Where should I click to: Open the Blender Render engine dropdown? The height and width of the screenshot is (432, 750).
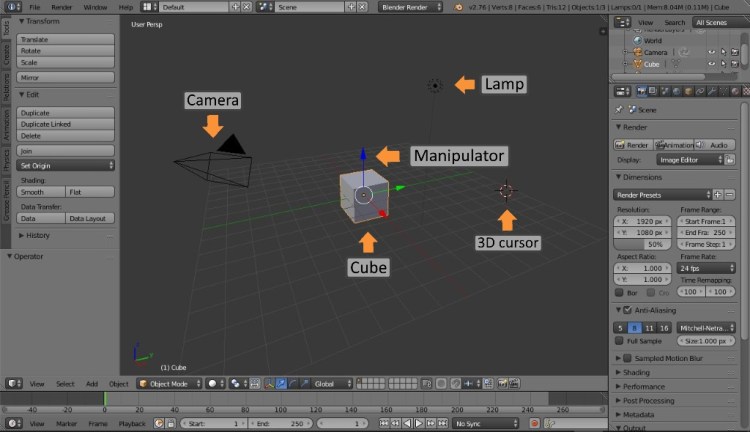click(x=410, y=7)
